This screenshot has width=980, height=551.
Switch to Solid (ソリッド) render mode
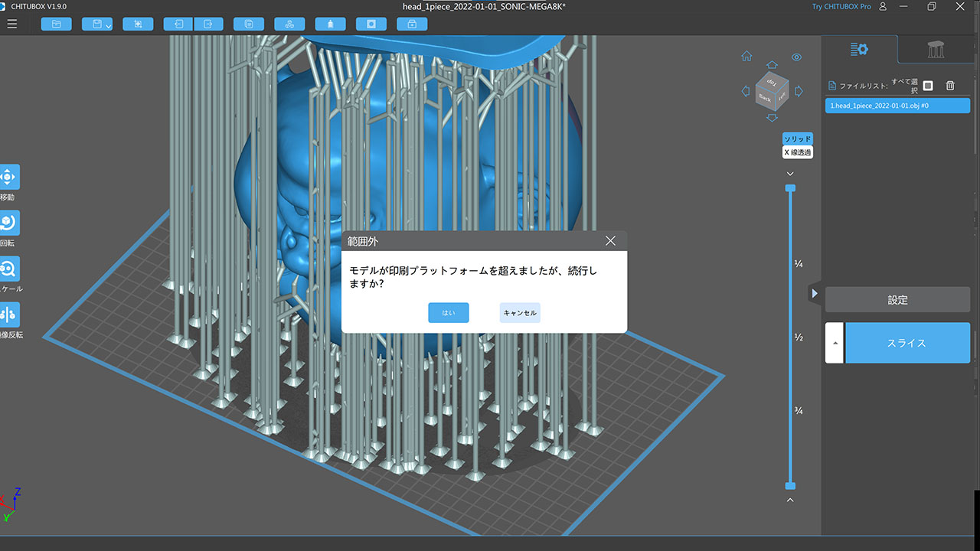tap(797, 139)
